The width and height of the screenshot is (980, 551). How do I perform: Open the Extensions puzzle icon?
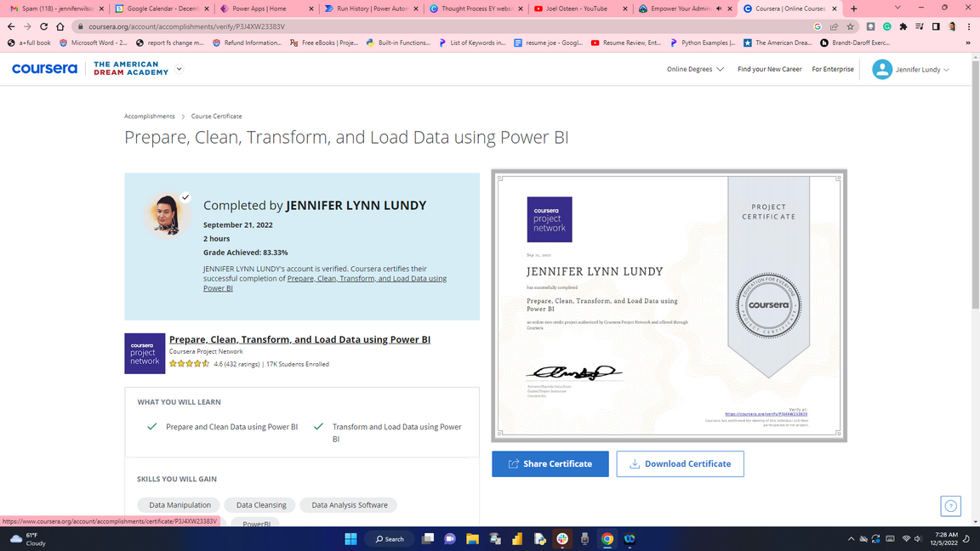pyautogui.click(x=903, y=27)
